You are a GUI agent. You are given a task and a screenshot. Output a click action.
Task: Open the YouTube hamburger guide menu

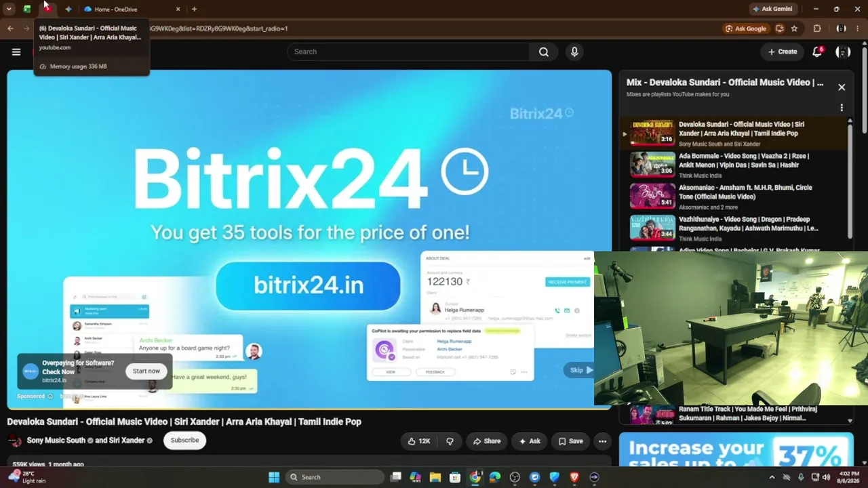point(16,52)
